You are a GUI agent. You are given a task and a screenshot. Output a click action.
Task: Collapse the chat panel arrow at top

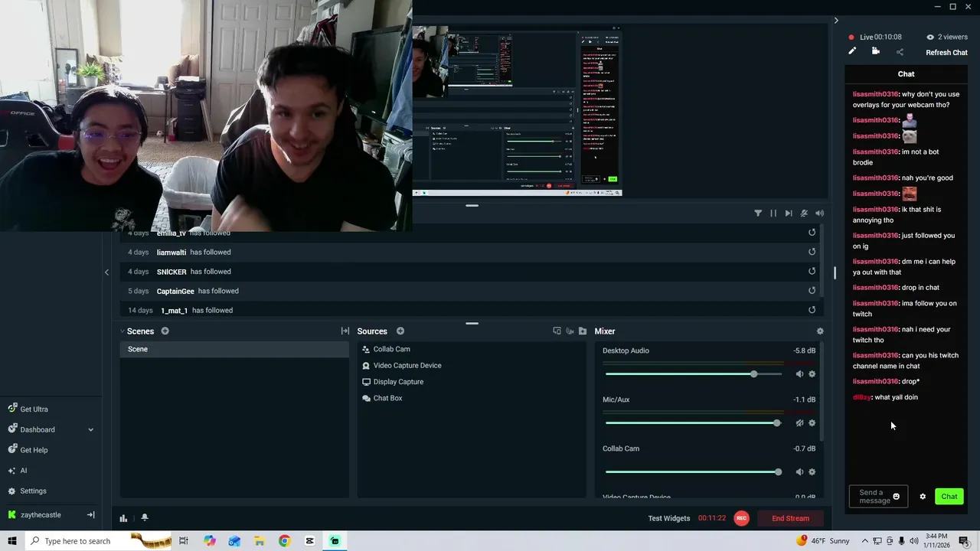(836, 21)
